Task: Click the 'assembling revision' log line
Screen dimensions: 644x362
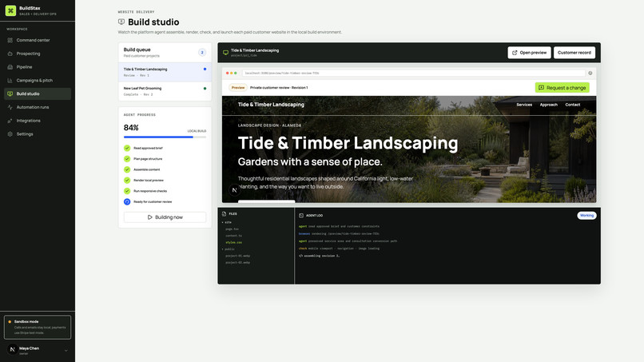Action: 319,256
